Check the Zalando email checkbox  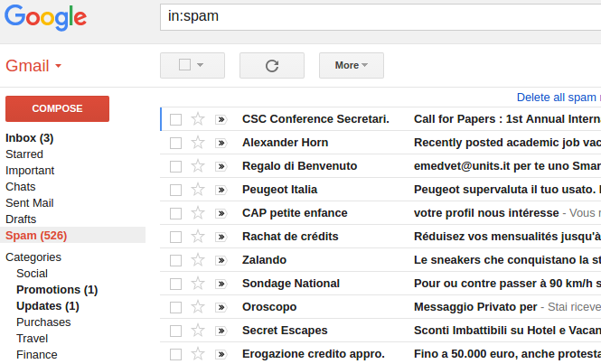175,260
